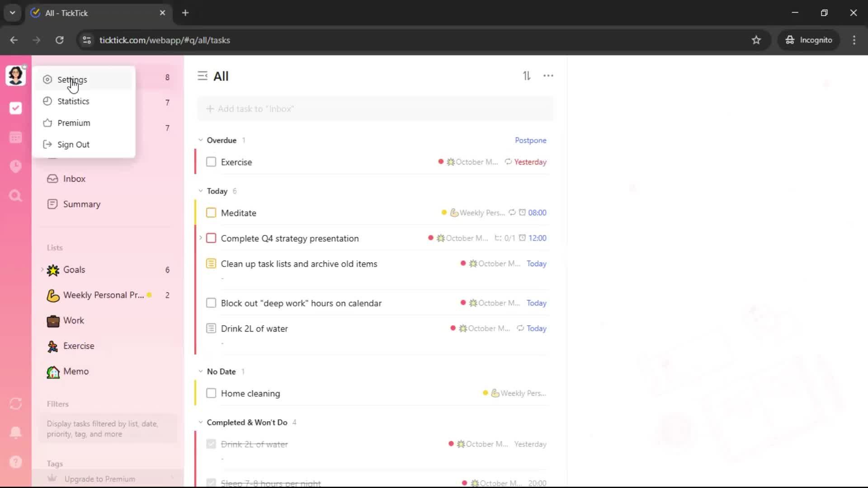Screen dimensions: 868x488
Task: Open the three-dot more options menu
Action: [548, 76]
